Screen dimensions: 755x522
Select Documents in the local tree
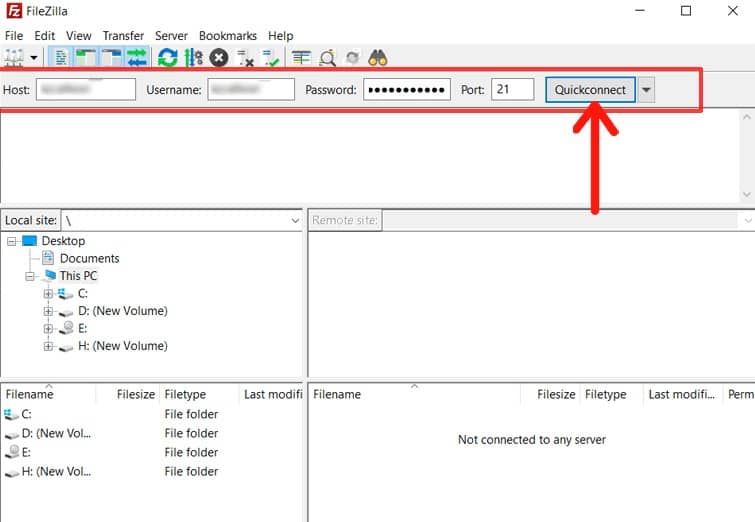click(89, 258)
